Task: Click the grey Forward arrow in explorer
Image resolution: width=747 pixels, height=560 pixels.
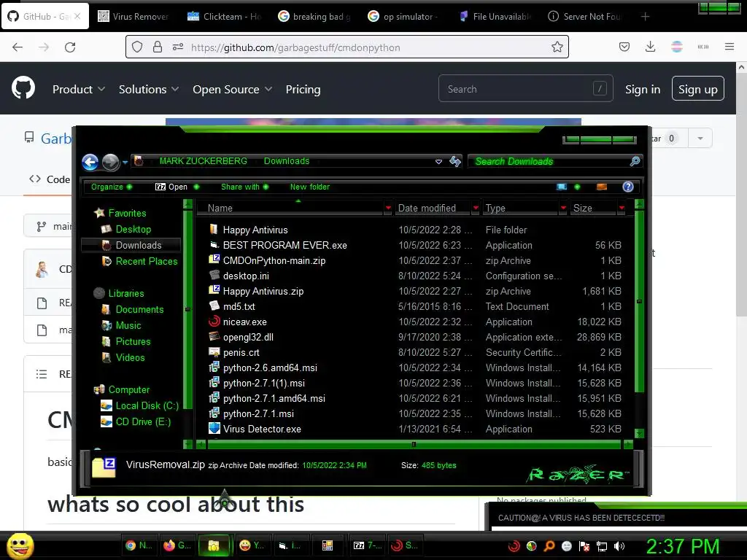Action: 111,163
